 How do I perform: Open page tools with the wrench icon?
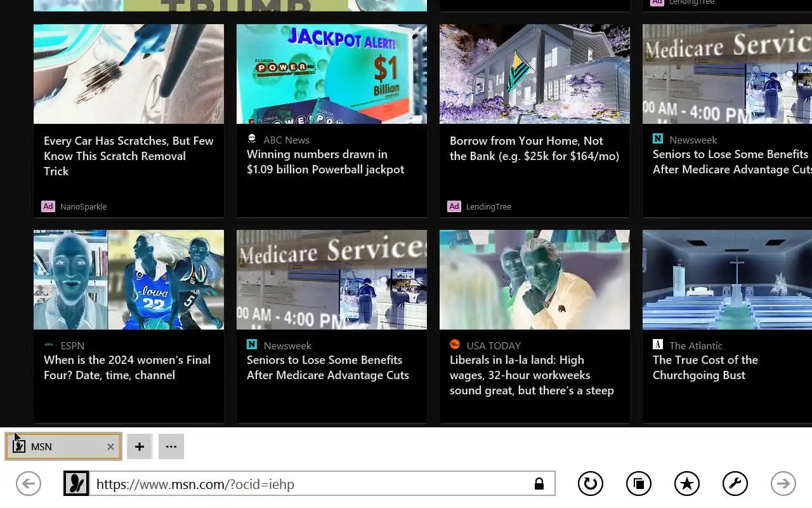pyautogui.click(x=735, y=484)
